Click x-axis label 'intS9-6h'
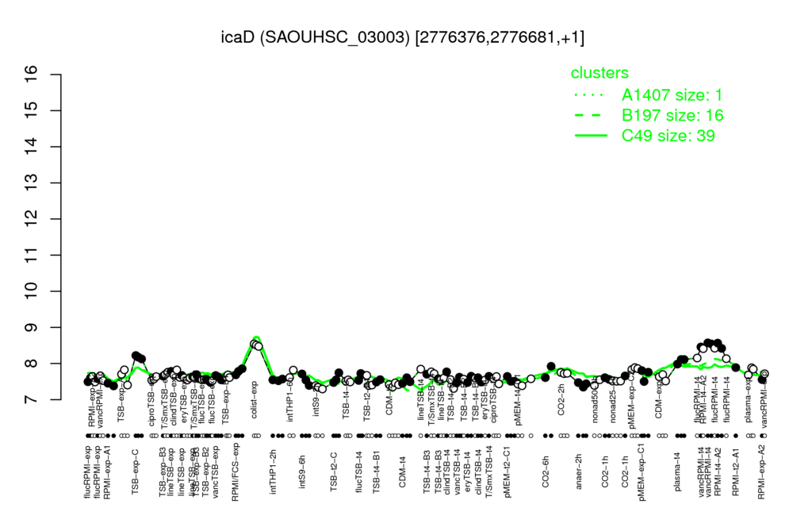Viewport: 812px width, 508px height. pyautogui.click(x=302, y=471)
